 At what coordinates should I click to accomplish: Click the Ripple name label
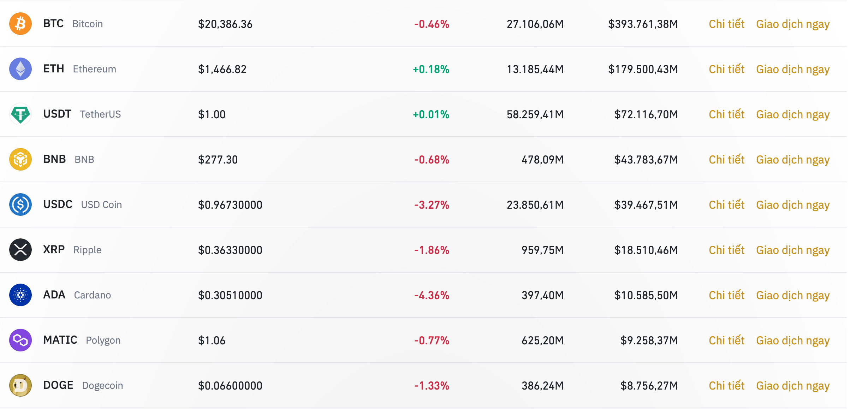pyautogui.click(x=87, y=250)
